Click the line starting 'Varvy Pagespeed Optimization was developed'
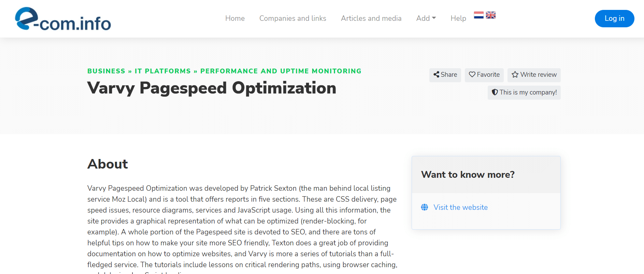644x274 pixels. point(239,188)
